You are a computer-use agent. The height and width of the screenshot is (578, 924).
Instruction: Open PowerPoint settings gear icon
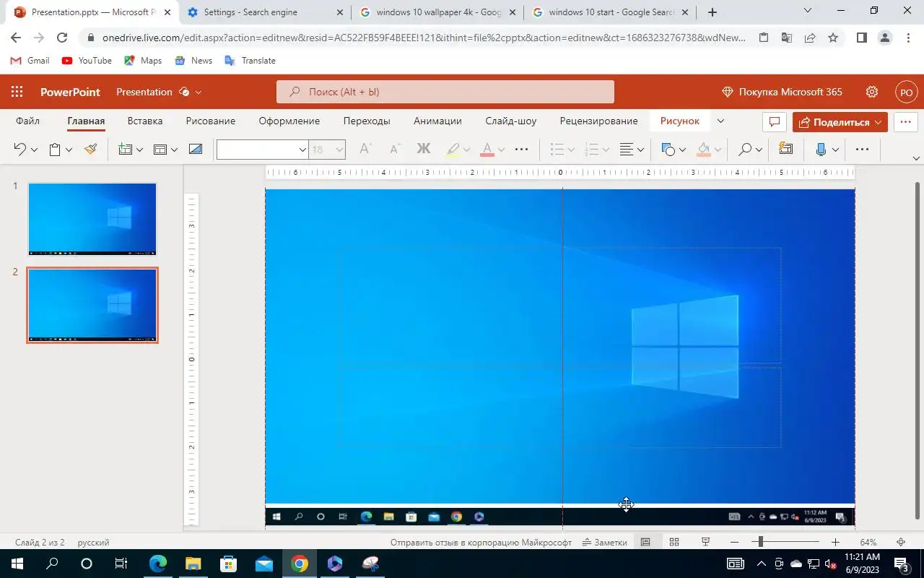[872, 92]
